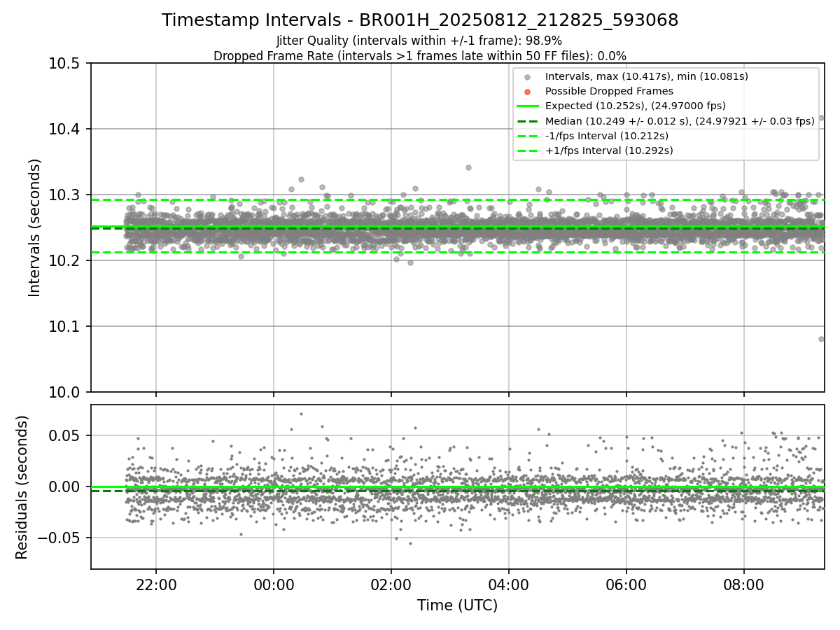This screenshot has width=840, height=630.
Task: Click the plot title 'Timestamp Intervals - BR001H_20250812_212825_593068'
Action: (x=420, y=20)
